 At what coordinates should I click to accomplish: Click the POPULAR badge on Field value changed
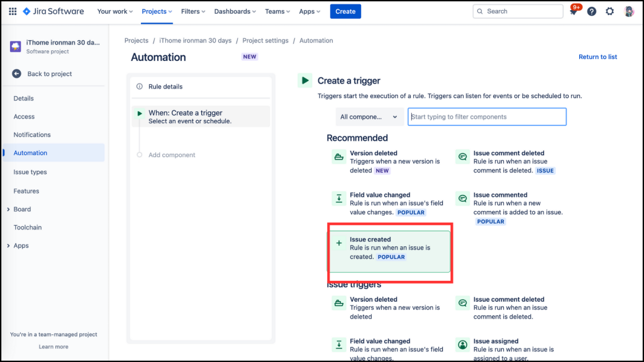(x=411, y=212)
